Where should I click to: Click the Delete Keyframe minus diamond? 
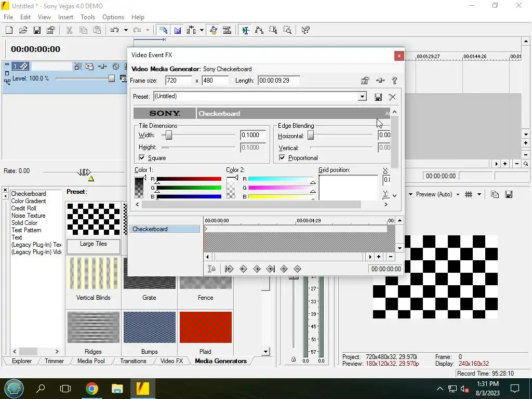(298, 269)
